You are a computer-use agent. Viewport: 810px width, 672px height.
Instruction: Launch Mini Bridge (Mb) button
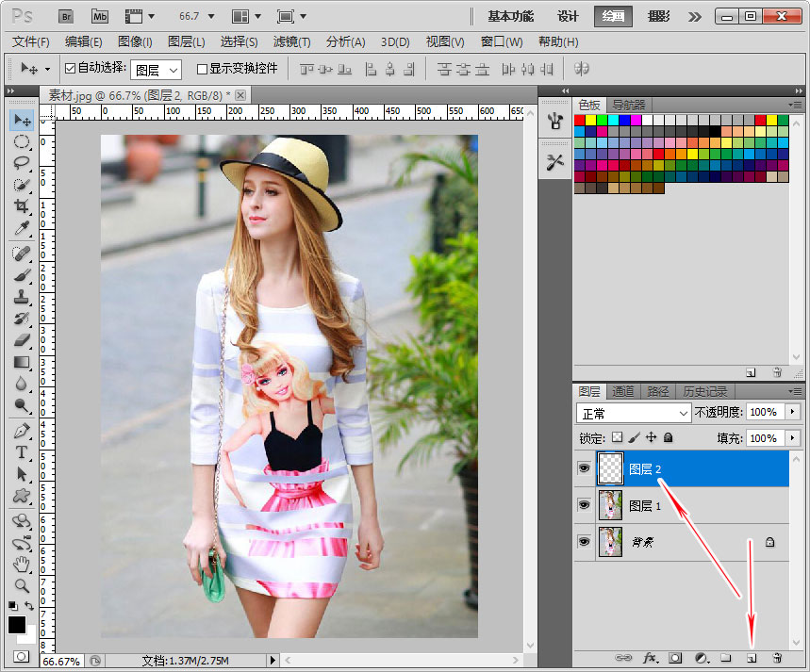coord(100,17)
